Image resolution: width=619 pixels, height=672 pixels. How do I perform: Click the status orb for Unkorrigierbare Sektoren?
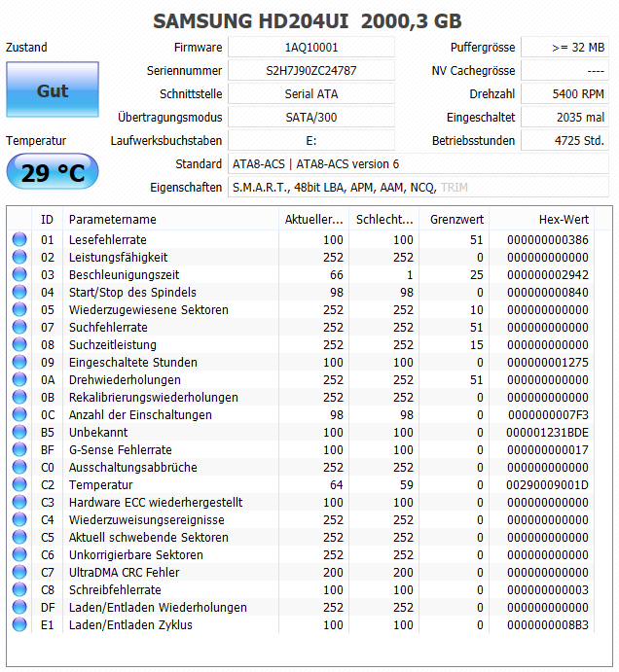[x=19, y=554]
